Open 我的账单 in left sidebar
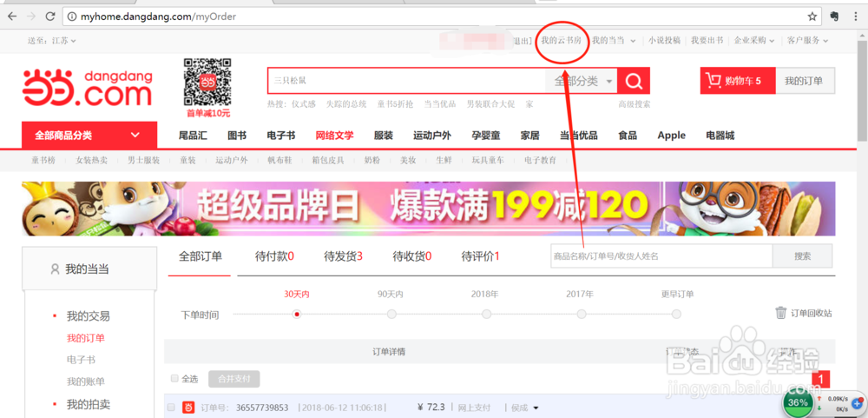 [x=86, y=382]
